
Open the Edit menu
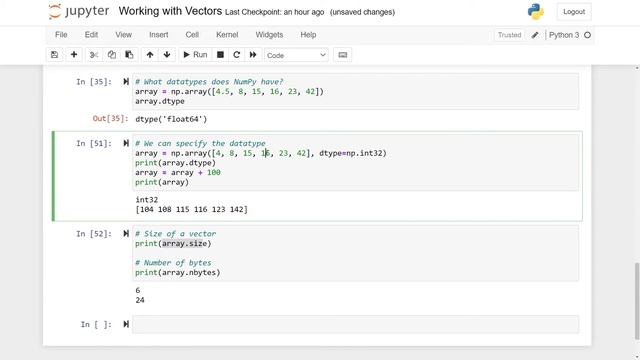point(91,35)
